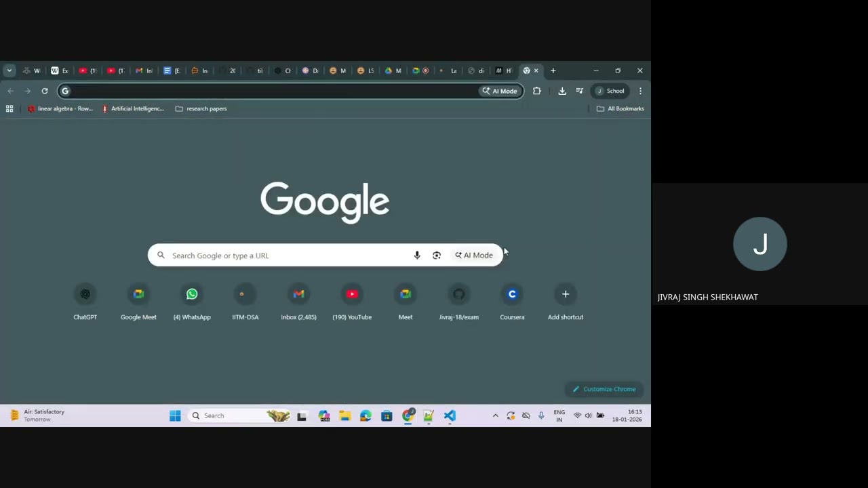The image size is (868, 488).
Task: Click the AI Mode button in the address bar
Action: point(500,91)
